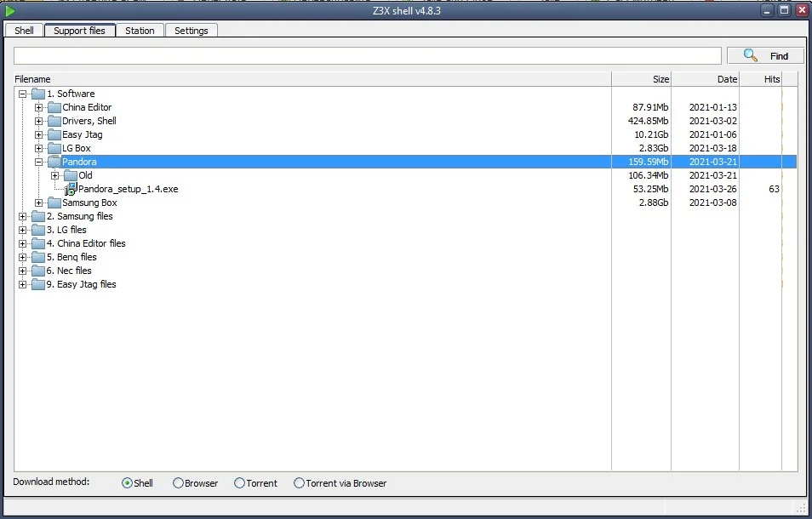This screenshot has height=519, width=812.
Task: Click the 2.88Gb size value
Action: point(654,202)
